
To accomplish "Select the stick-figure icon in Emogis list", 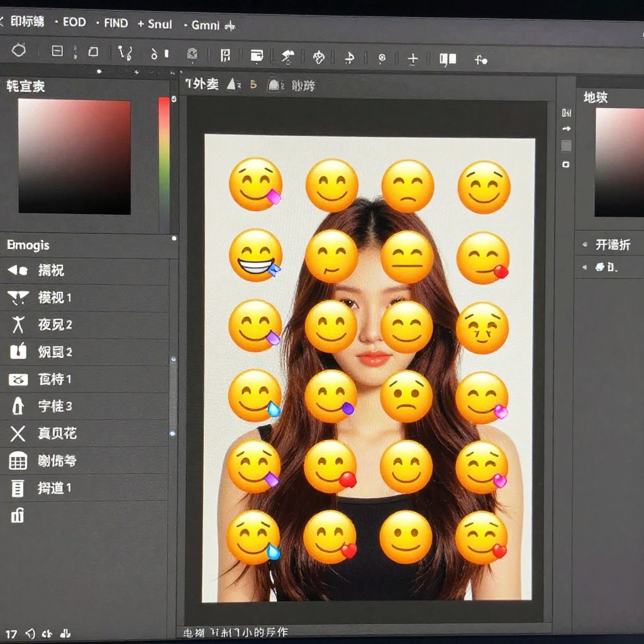I will pos(18,325).
